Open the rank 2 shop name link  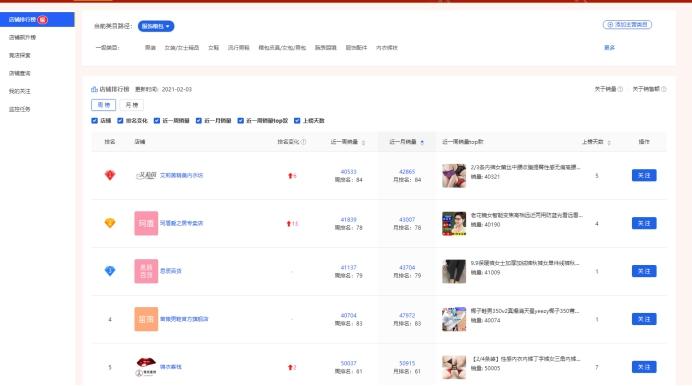click(x=181, y=223)
